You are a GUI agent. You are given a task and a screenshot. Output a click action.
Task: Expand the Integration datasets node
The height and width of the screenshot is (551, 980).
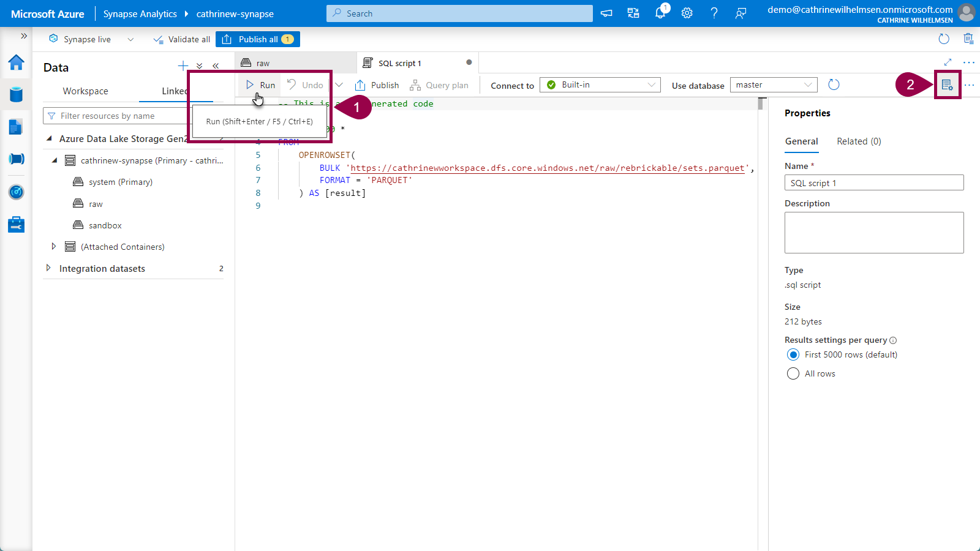click(x=48, y=268)
